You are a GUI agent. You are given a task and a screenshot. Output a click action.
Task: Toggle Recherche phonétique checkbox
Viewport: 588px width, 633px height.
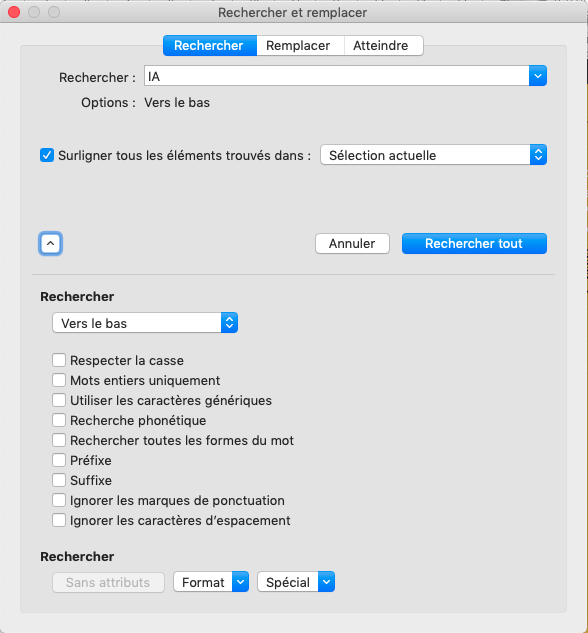click(x=59, y=420)
